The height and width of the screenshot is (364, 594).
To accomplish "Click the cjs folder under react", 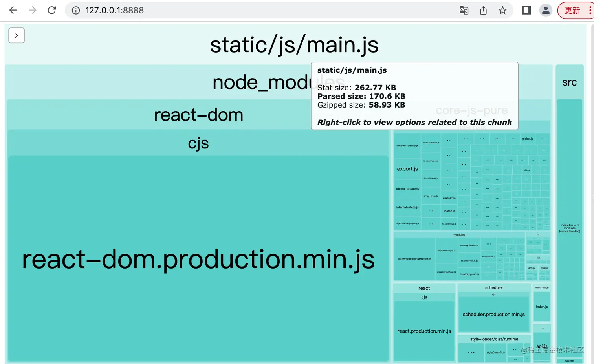I will [424, 297].
